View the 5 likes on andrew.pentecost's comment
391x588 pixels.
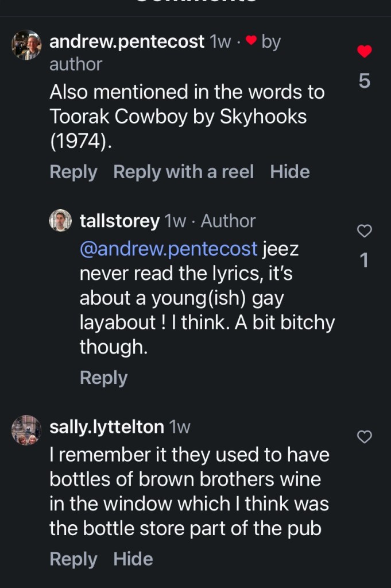[x=365, y=82]
